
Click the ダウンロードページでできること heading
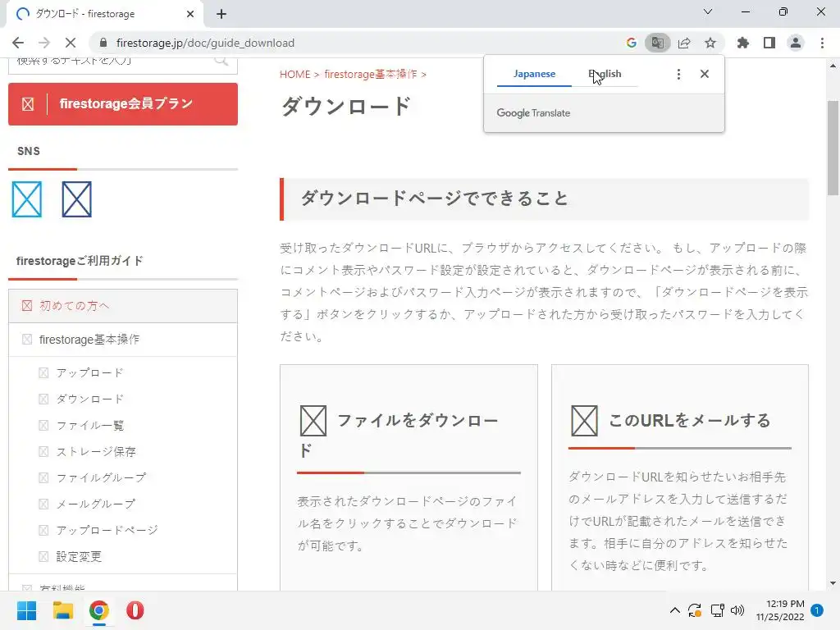pyautogui.click(x=435, y=199)
